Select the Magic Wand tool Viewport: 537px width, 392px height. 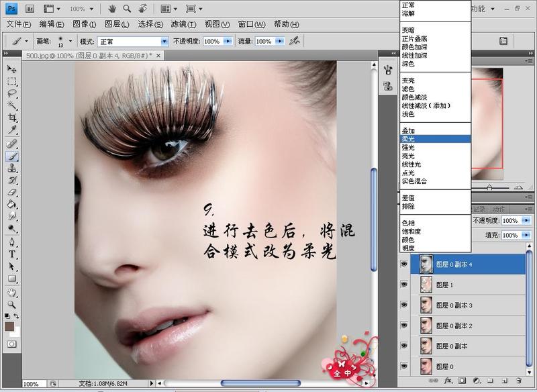[12, 105]
